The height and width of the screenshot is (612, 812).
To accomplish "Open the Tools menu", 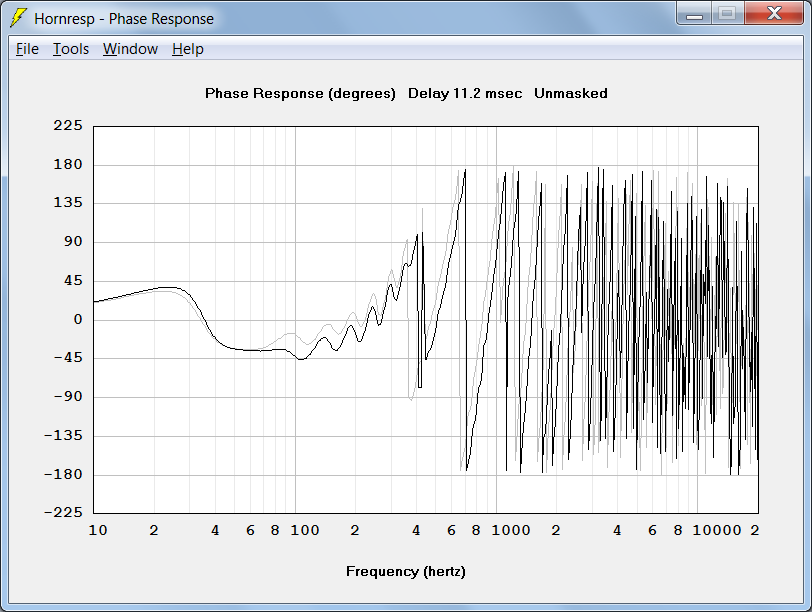I will (x=71, y=49).
